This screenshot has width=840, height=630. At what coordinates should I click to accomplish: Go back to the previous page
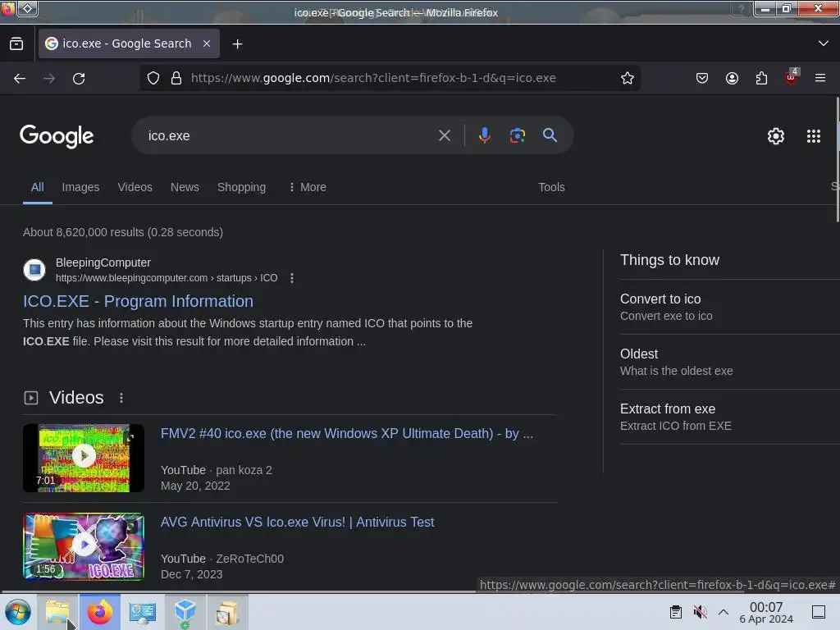20,78
